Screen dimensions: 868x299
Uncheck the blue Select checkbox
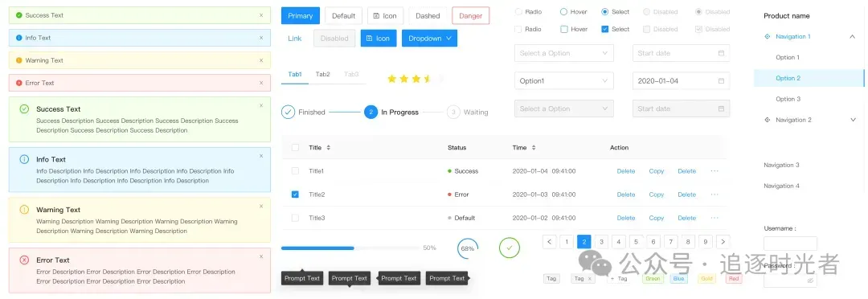click(x=605, y=29)
